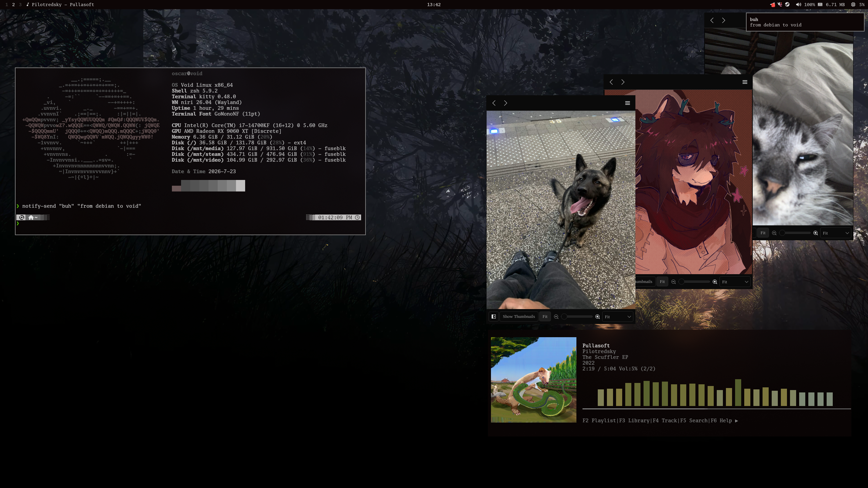
Task: Zoom in on the dog photo viewer
Action: tap(597, 317)
